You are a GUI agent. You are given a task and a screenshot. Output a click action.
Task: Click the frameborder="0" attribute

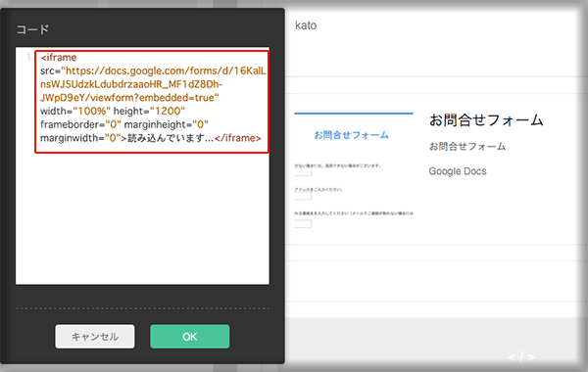[80, 124]
